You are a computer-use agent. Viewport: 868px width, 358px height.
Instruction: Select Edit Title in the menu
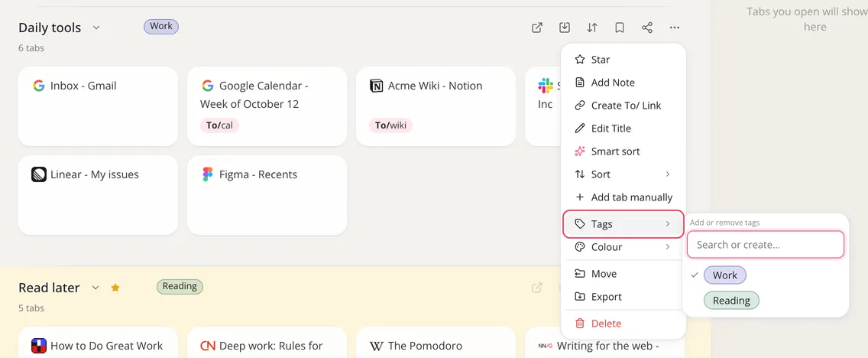(623, 129)
